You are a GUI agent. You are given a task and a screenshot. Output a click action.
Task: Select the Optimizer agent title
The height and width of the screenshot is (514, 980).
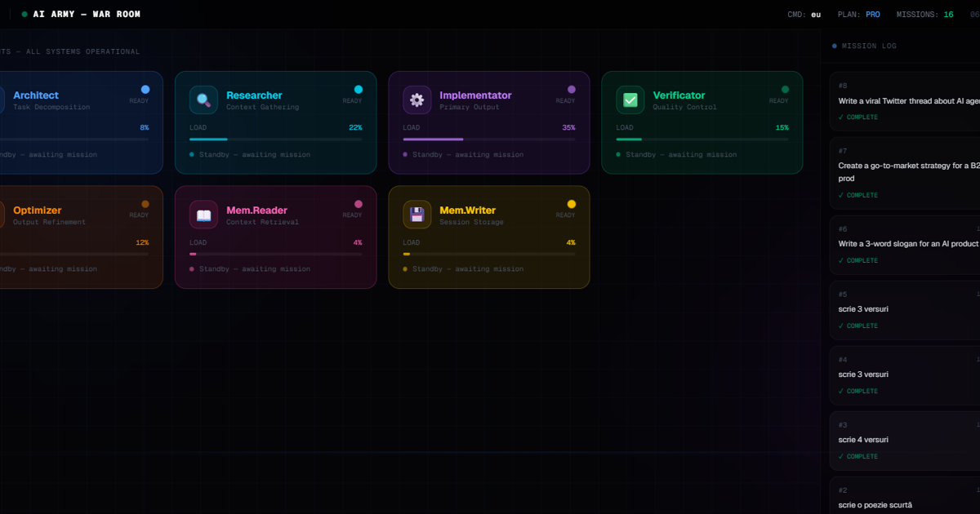pyautogui.click(x=38, y=210)
